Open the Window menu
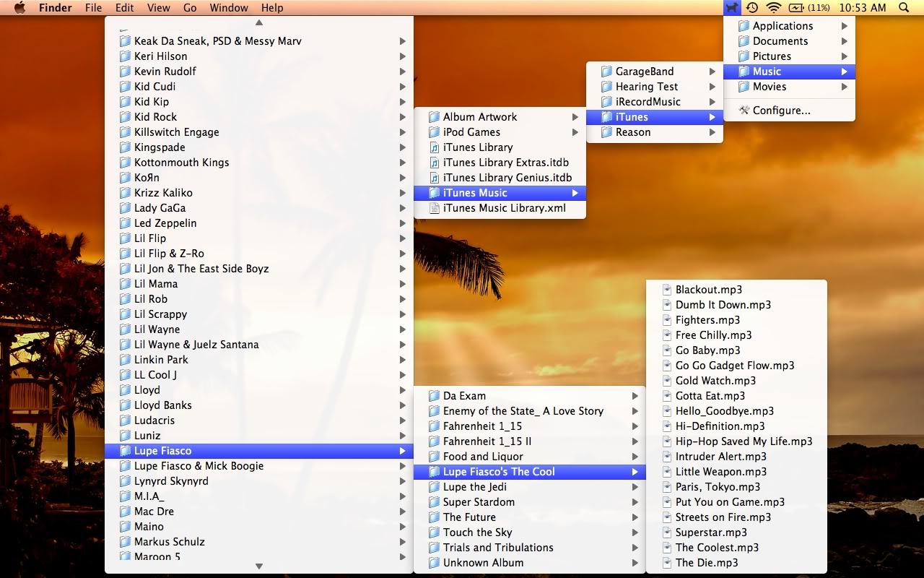Image resolution: width=924 pixels, height=578 pixels. (x=229, y=8)
